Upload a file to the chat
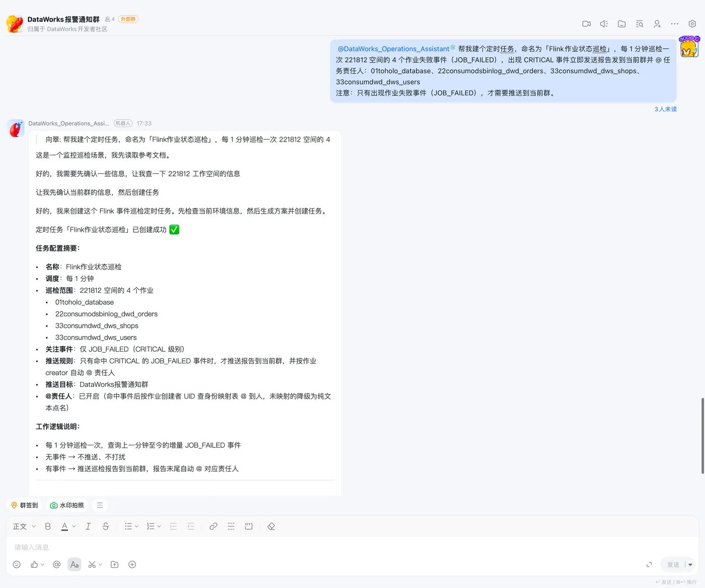705x588 pixels. [115, 565]
